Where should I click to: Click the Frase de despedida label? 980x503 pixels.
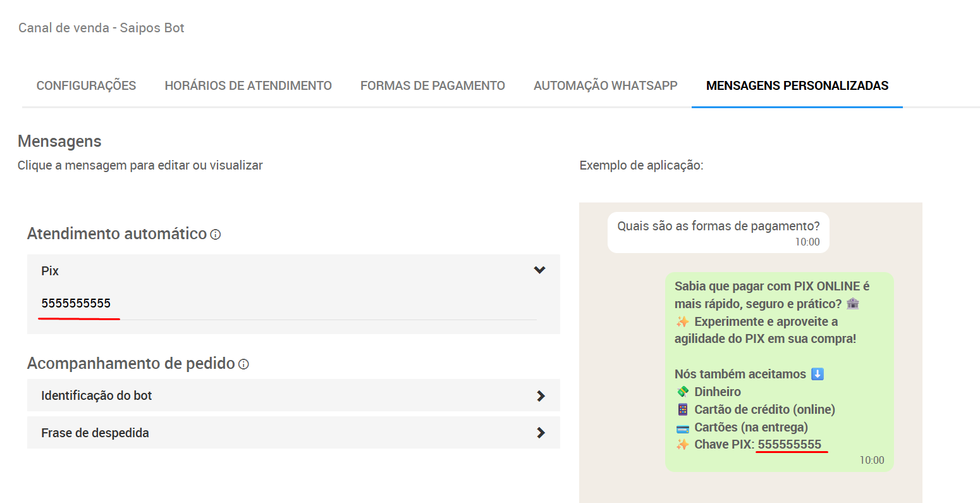coord(95,433)
